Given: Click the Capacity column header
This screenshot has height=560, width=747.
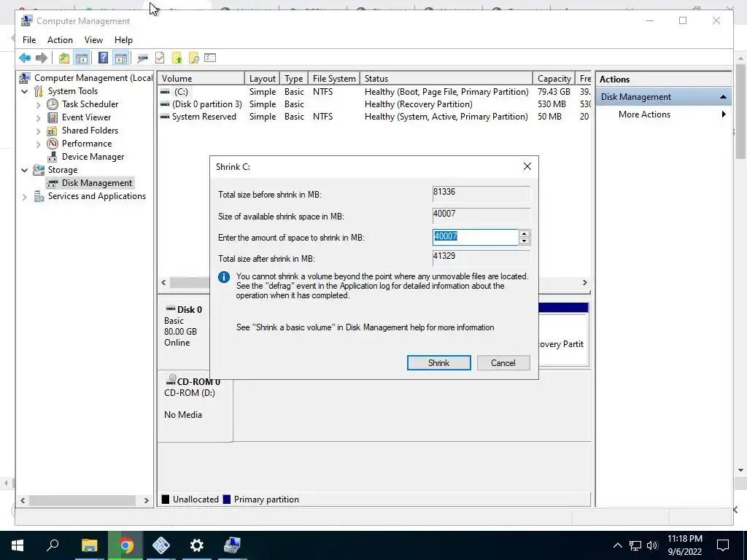Looking at the screenshot, I should pyautogui.click(x=554, y=79).
